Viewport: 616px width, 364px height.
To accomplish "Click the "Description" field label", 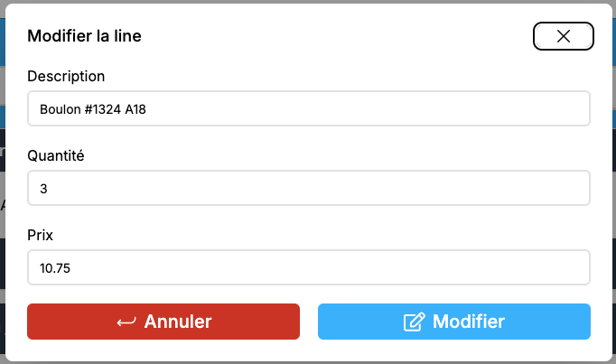I will tap(66, 76).
